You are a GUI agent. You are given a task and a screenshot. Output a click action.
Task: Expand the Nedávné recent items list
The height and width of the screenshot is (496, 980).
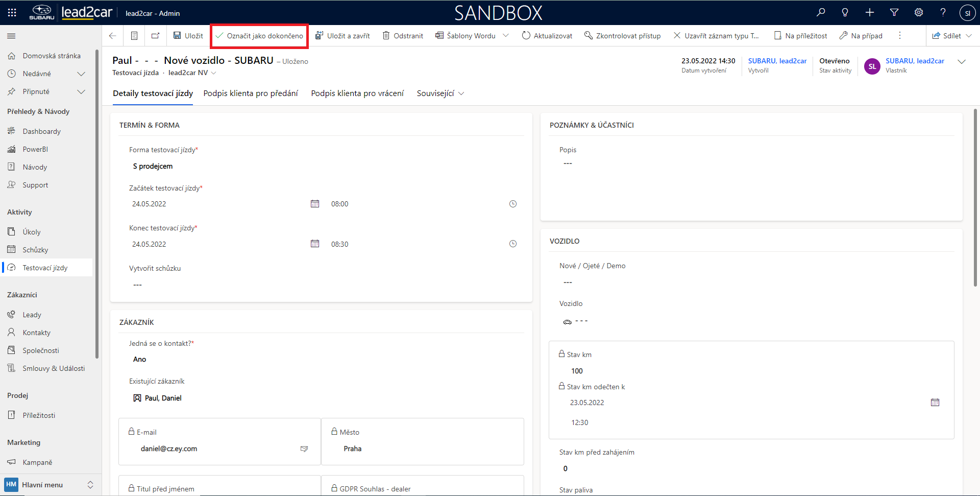(81, 74)
